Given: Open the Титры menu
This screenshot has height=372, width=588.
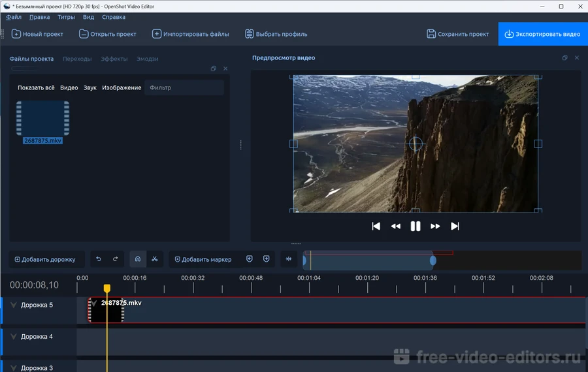Looking at the screenshot, I should point(66,17).
